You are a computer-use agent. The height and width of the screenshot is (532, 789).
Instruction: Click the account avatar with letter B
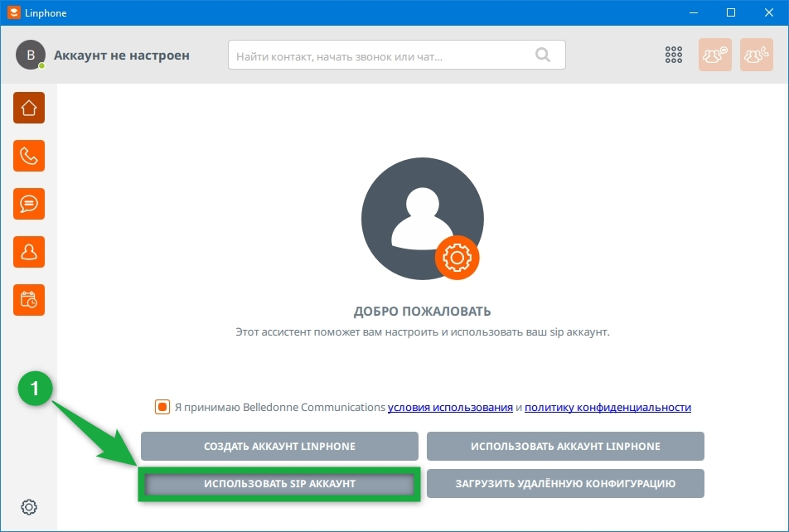(31, 55)
